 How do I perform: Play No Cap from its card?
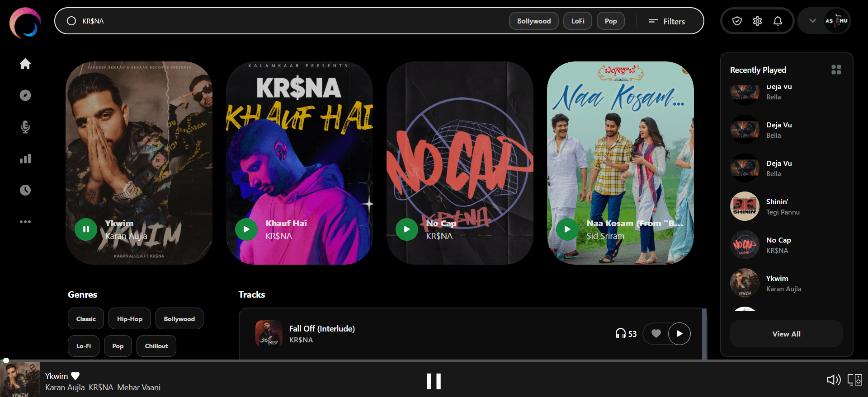pos(407,229)
